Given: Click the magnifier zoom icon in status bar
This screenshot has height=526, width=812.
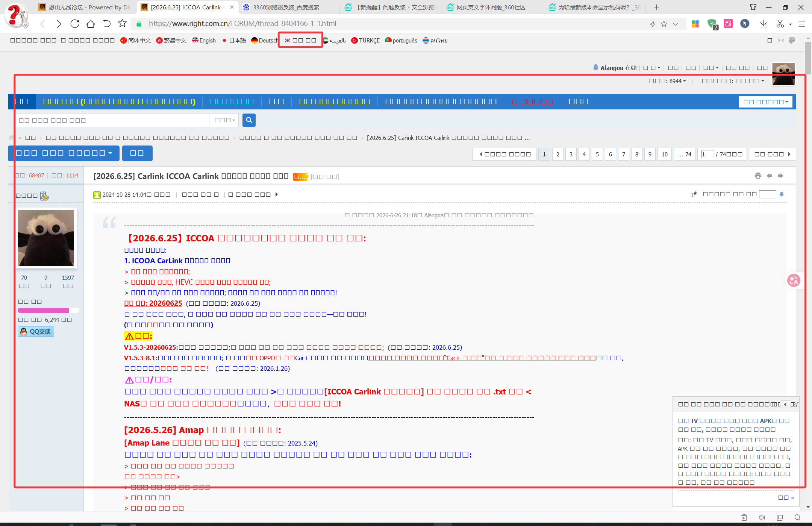Looking at the screenshot, I should pos(797,518).
